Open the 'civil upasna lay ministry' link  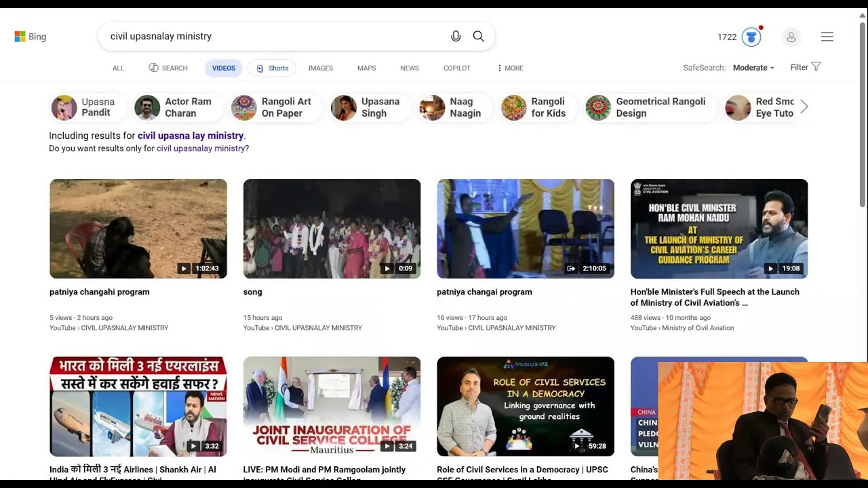191,136
